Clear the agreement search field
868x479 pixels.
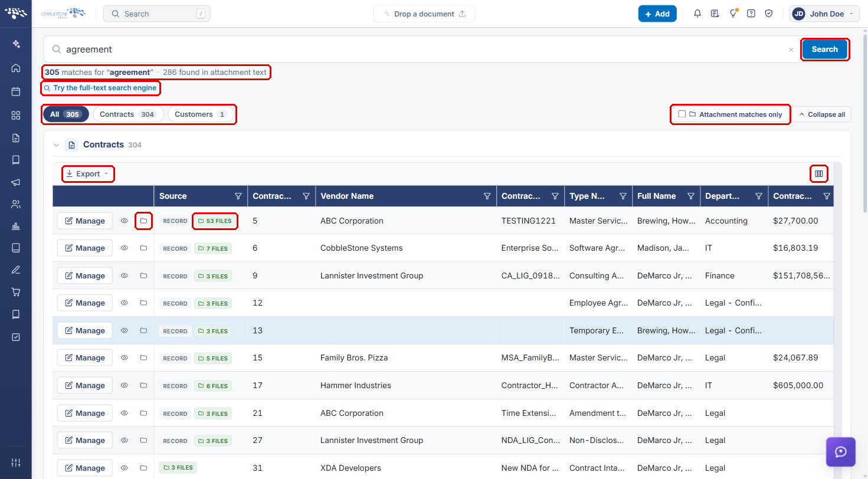click(x=791, y=50)
